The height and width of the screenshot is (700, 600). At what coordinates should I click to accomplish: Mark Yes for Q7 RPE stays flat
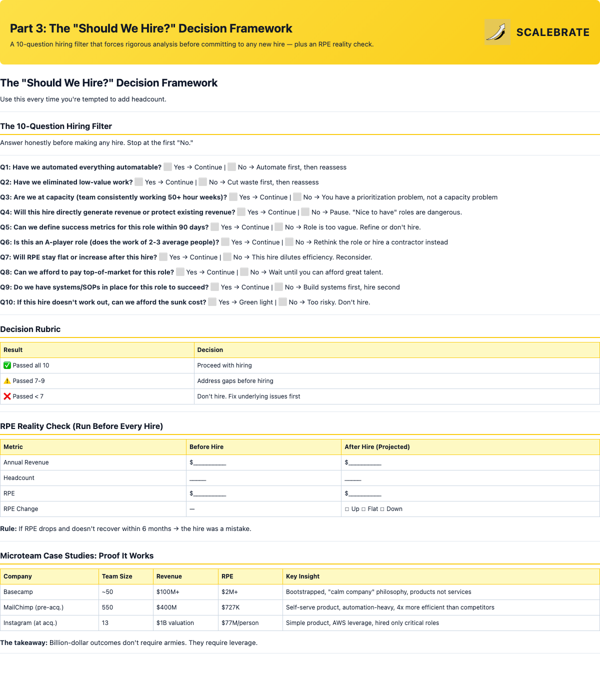click(163, 257)
